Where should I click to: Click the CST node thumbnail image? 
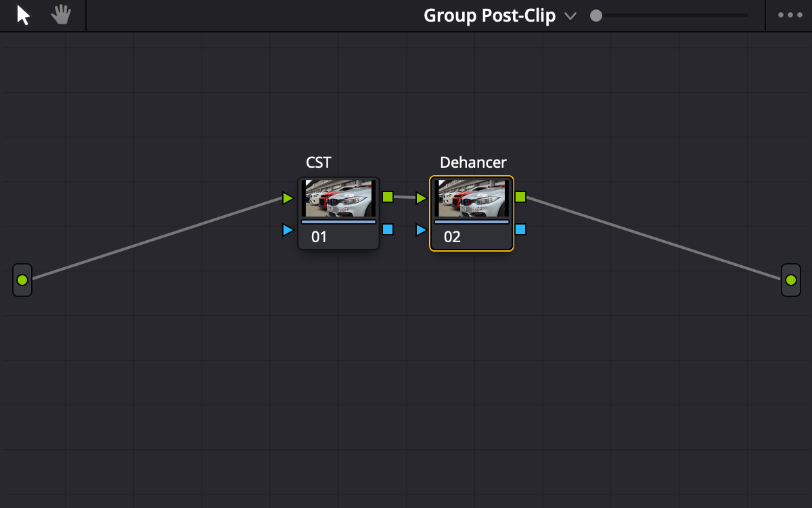(x=338, y=197)
